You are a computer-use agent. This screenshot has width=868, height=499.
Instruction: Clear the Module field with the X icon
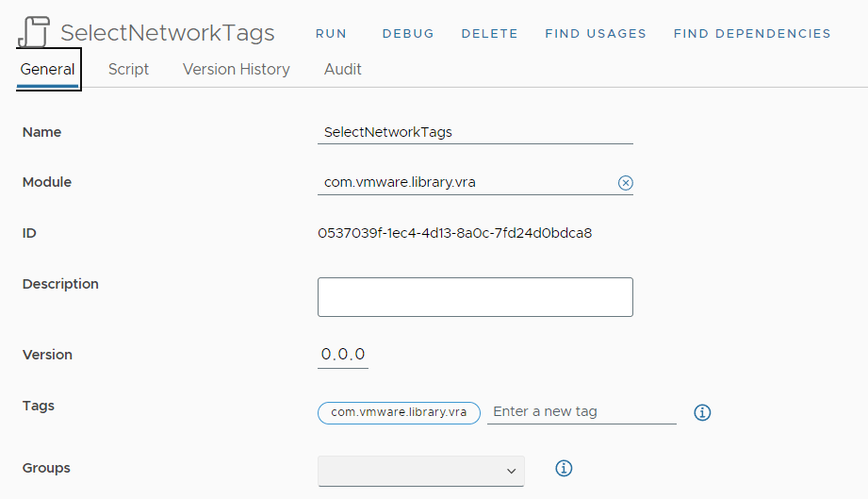point(625,183)
